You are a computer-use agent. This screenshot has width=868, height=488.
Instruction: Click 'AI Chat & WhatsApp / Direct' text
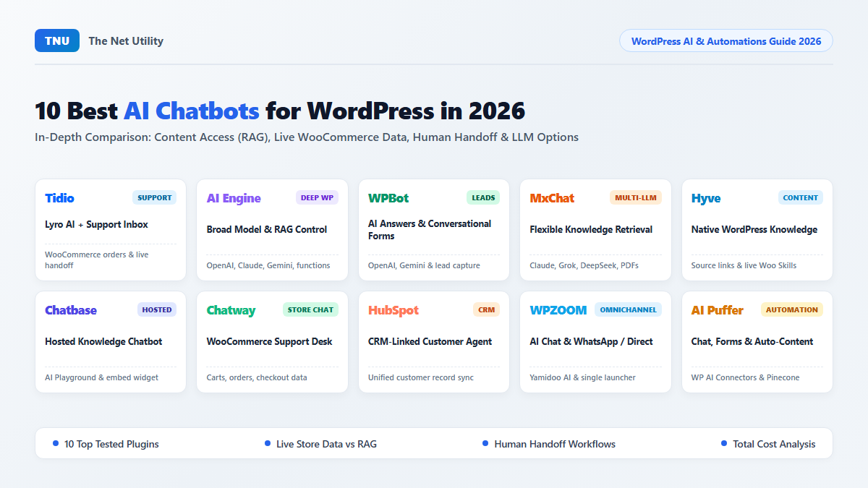pos(591,341)
